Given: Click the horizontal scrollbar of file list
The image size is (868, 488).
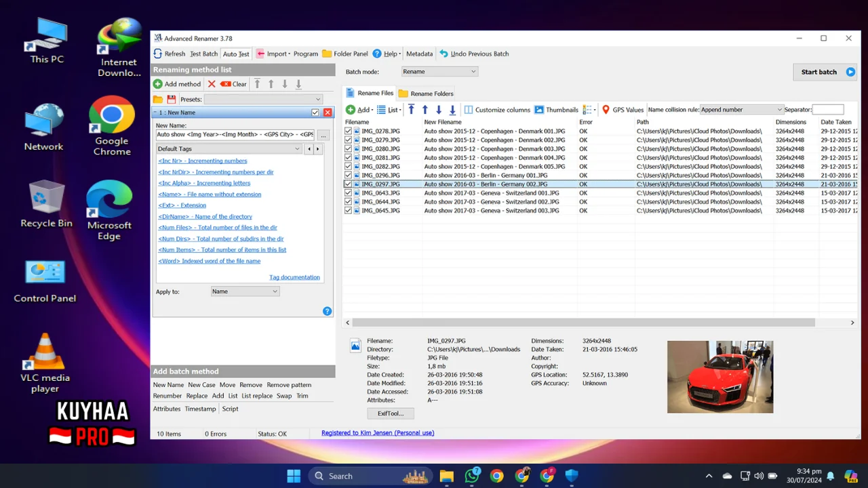Looking at the screenshot, I should (583, 323).
